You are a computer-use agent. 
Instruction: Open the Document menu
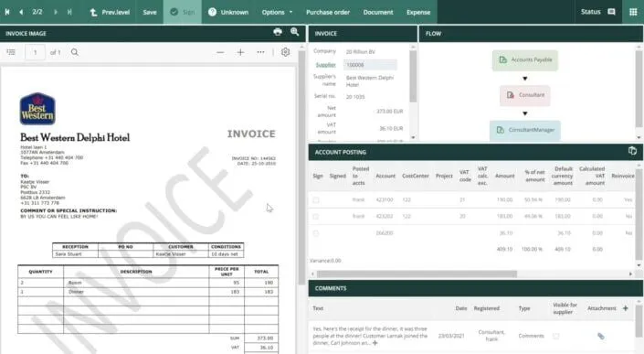(378, 12)
